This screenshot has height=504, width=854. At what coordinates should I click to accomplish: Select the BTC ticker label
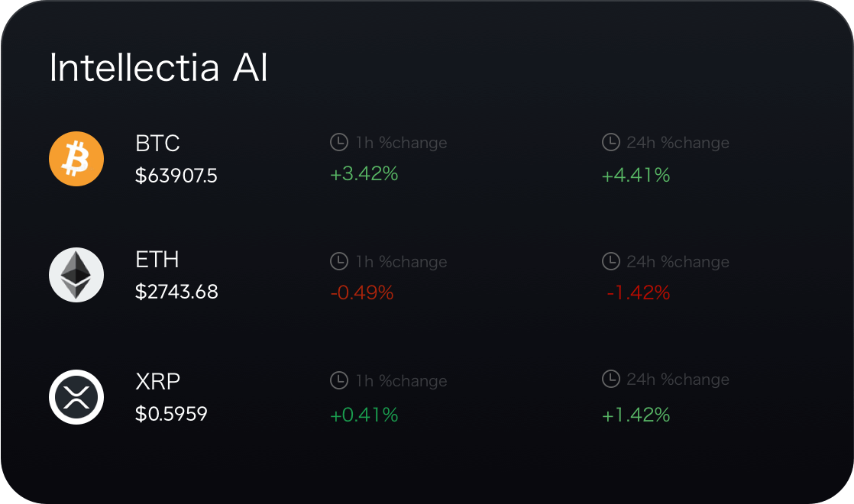click(157, 144)
